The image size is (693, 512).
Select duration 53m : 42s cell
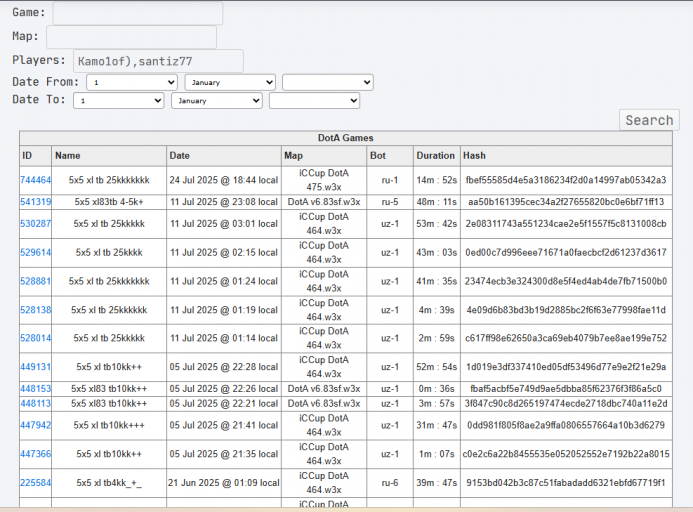pyautogui.click(x=437, y=224)
